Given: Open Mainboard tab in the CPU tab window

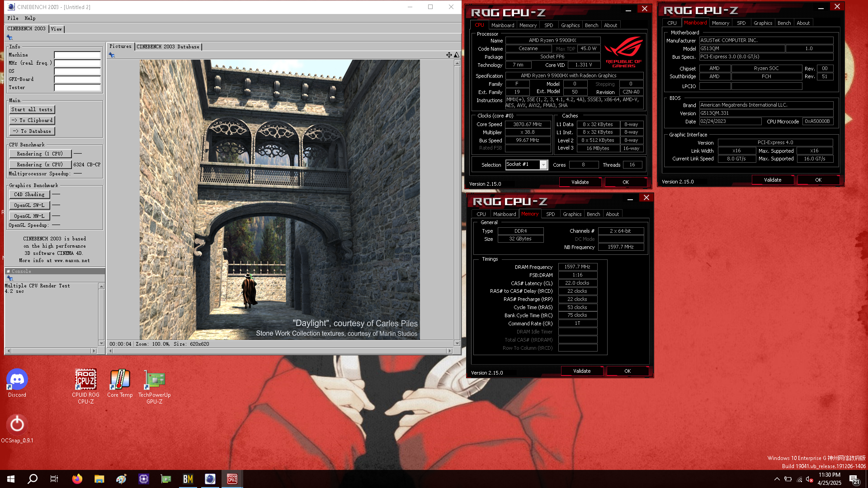Looking at the screenshot, I should click(503, 25).
